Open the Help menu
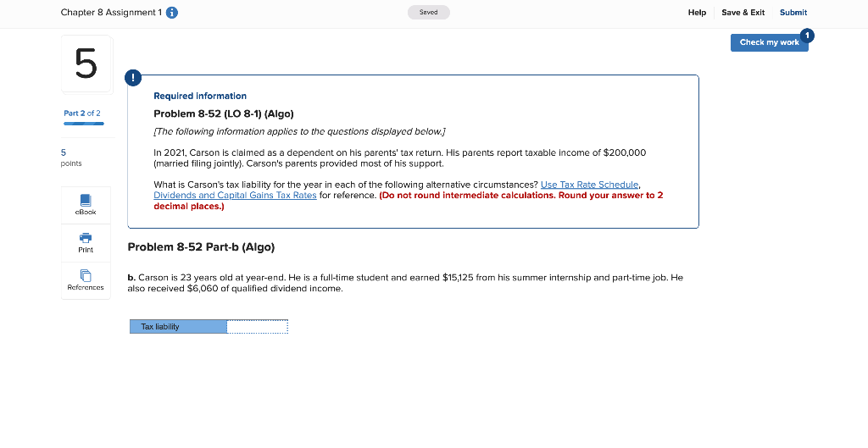 pyautogui.click(x=697, y=13)
